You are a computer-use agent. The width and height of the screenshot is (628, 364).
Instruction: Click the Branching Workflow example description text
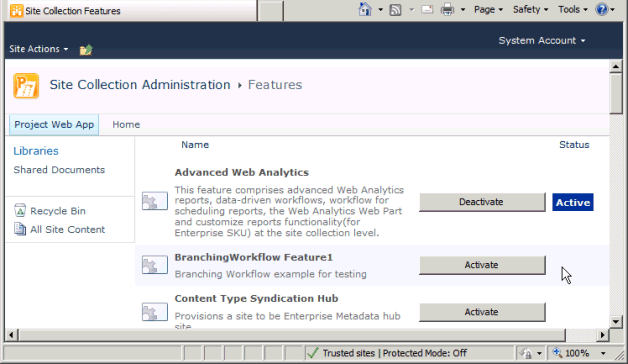pos(270,274)
